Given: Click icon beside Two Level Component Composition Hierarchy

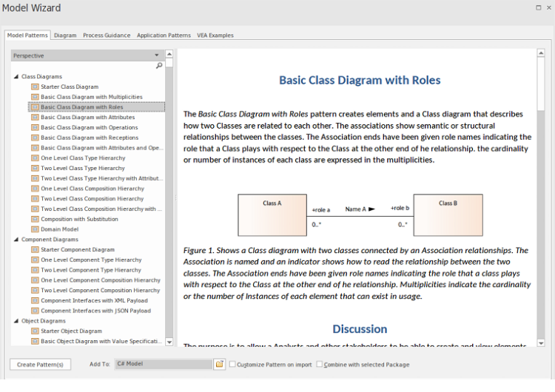Looking at the screenshot, I should coord(35,291).
